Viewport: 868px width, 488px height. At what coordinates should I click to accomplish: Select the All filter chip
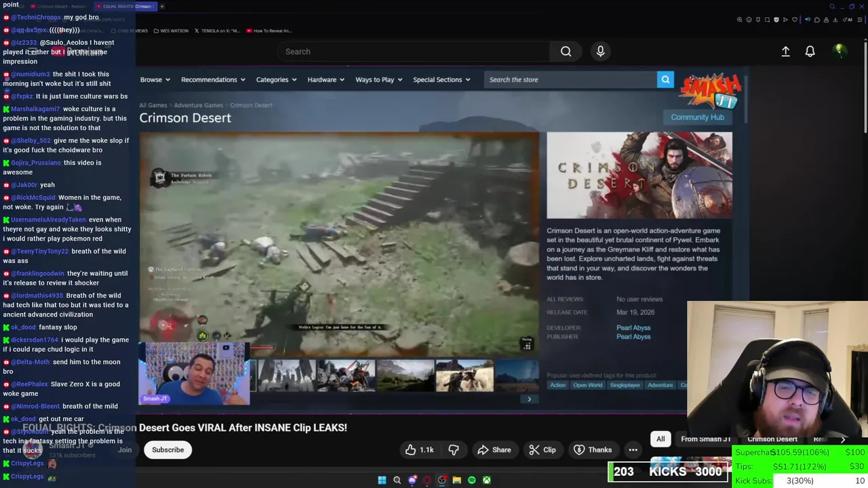660,439
